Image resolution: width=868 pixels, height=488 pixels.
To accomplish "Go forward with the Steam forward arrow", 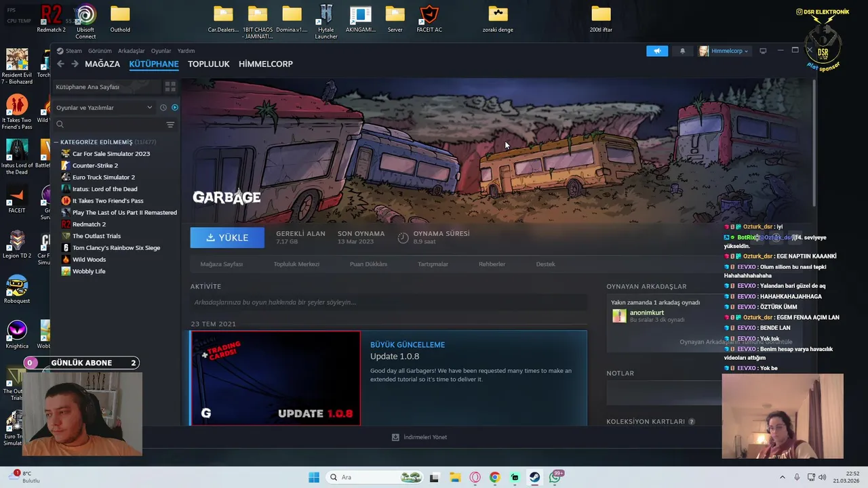I will 75,64.
